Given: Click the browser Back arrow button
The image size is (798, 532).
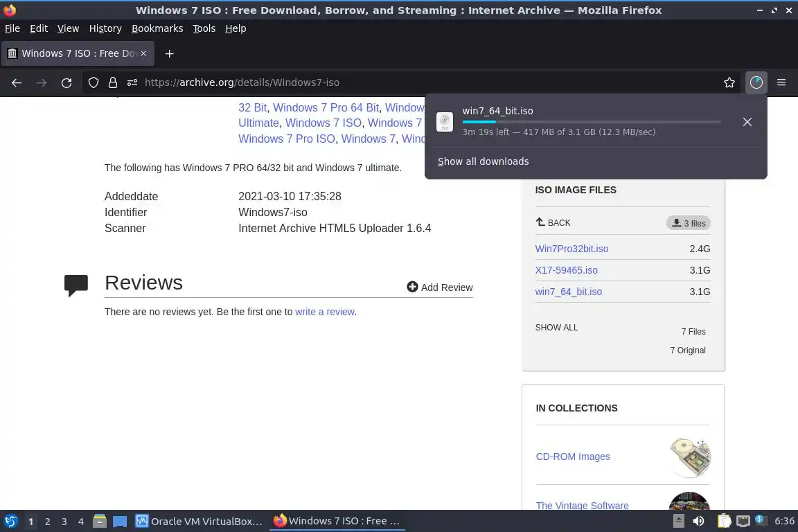Looking at the screenshot, I should 17,82.
